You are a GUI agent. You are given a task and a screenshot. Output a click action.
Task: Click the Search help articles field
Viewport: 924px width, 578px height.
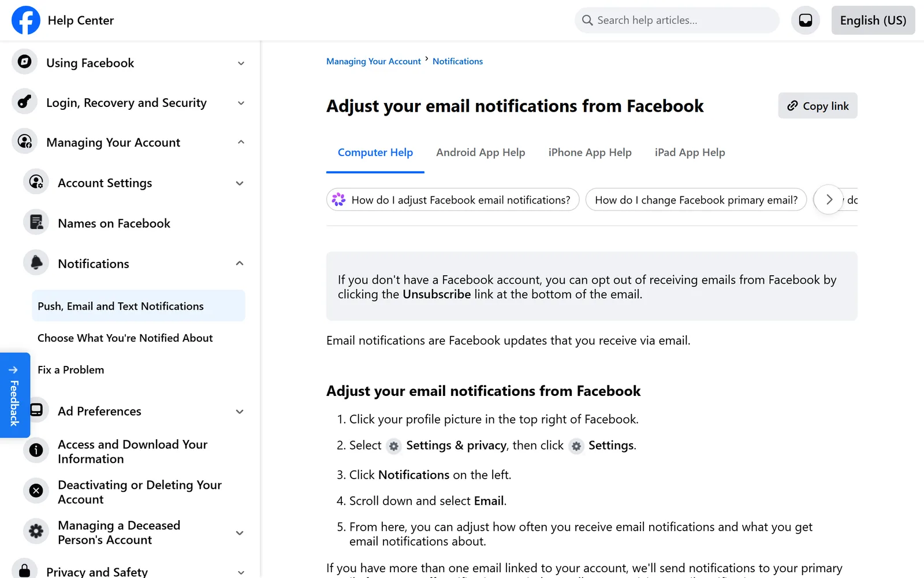click(x=677, y=20)
